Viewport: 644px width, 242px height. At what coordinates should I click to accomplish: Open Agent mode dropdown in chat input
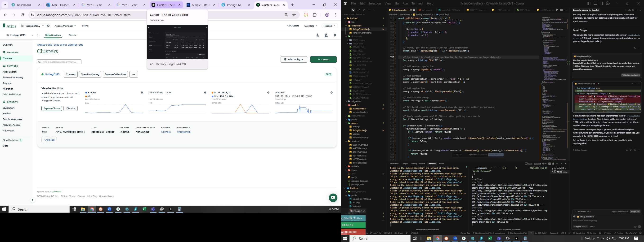580,227
